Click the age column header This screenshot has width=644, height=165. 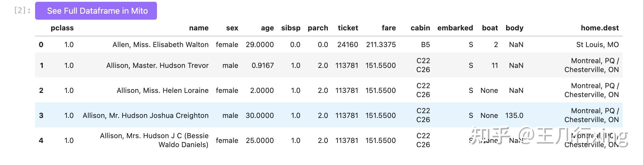[x=267, y=28]
